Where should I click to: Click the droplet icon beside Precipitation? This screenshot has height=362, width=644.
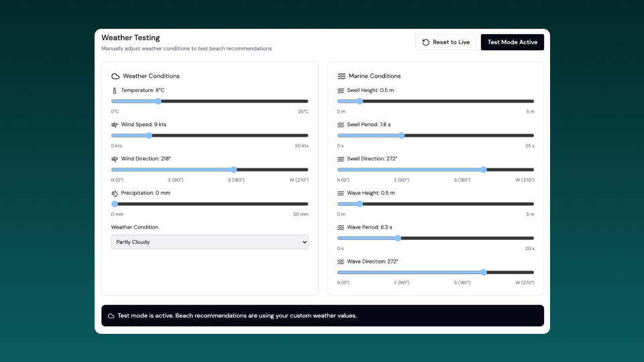coord(115,193)
